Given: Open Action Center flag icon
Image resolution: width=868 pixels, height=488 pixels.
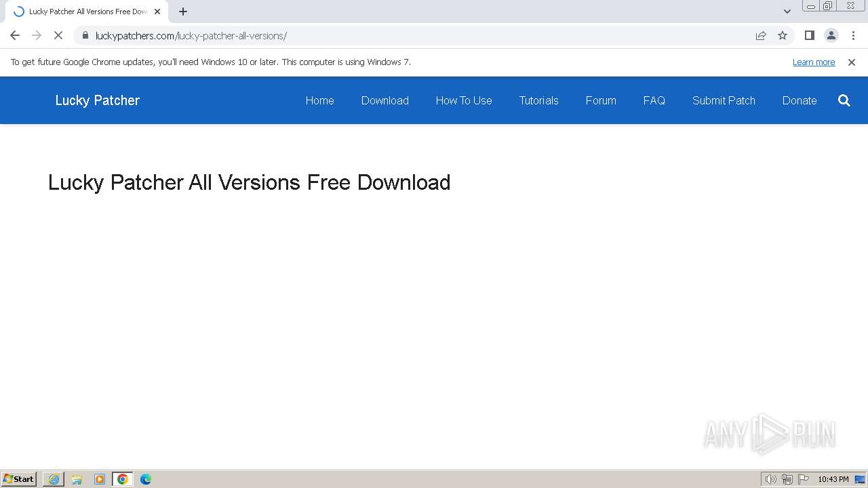Looking at the screenshot, I should pos(804,479).
